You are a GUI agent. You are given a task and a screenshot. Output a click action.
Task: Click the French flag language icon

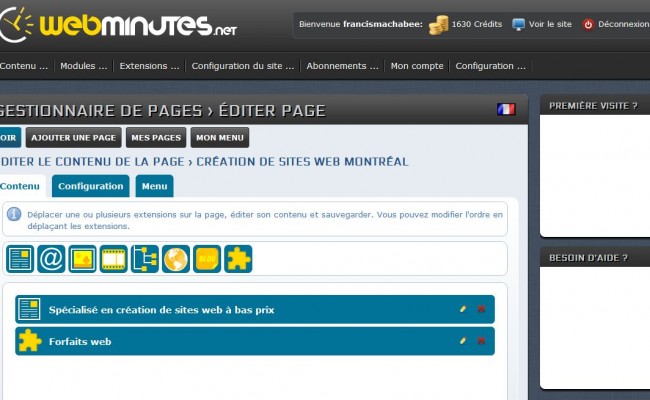[505, 109]
